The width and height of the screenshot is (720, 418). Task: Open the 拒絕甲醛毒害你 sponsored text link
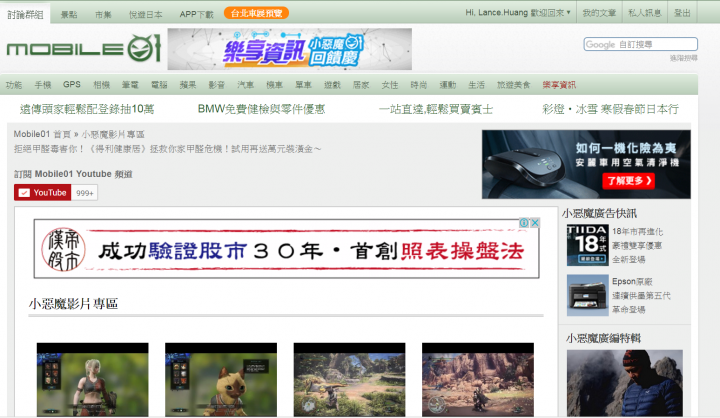(167, 149)
